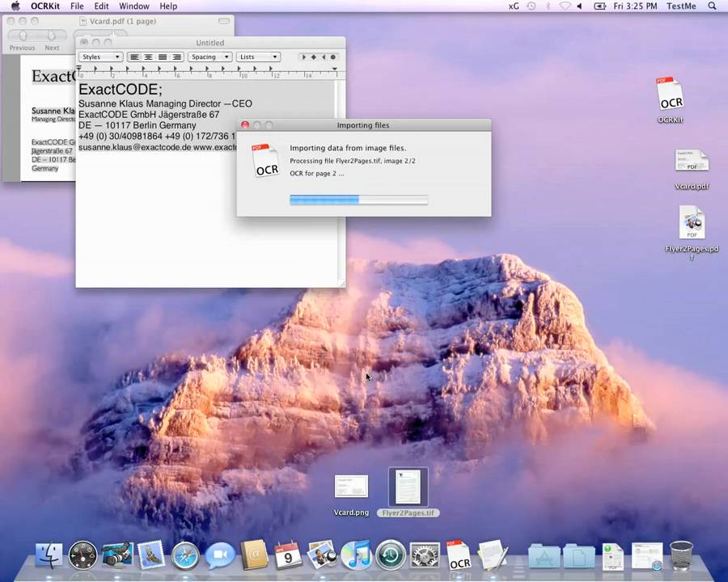Open the Lists dropdown
The height and width of the screenshot is (582, 728).
[x=258, y=57]
